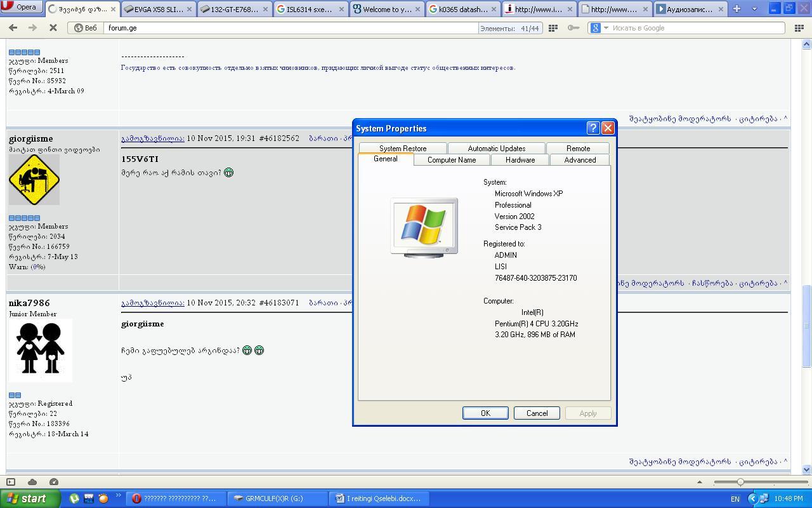Screen dimensions: 812x508
Task: Adjust the page zoom slider handle
Action: tap(740, 482)
